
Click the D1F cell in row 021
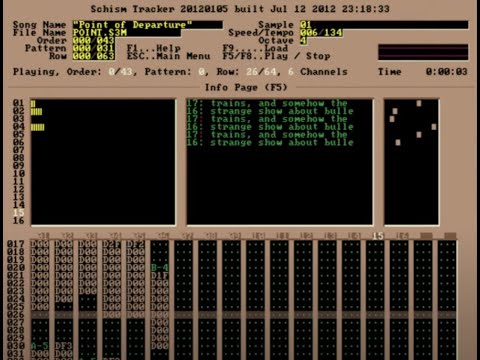(x=160, y=275)
